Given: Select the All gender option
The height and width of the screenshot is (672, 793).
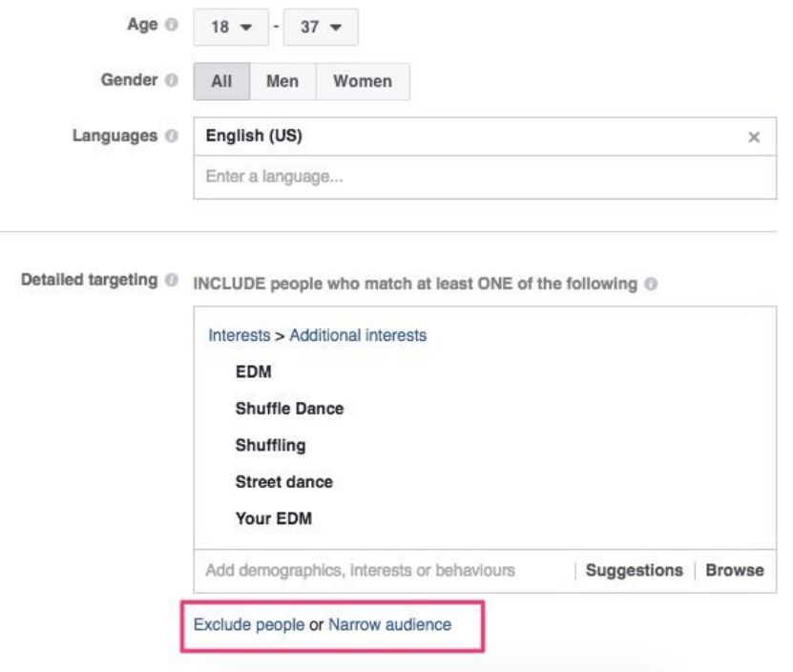Looking at the screenshot, I should pyautogui.click(x=221, y=81).
